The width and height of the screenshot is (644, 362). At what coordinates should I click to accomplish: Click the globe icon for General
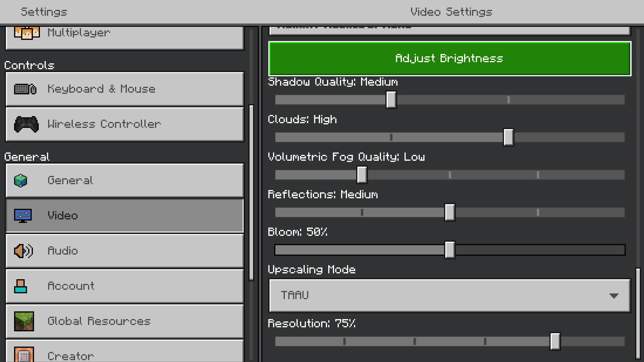click(20, 180)
